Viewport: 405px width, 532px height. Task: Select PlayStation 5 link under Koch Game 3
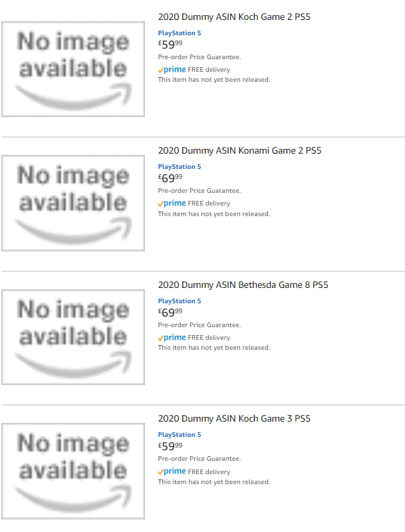click(x=180, y=435)
